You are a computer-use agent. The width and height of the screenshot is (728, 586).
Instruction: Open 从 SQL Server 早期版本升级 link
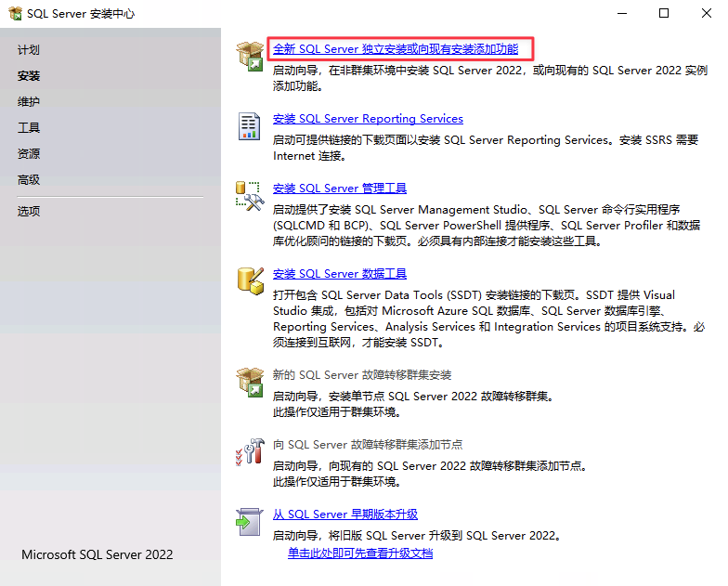click(345, 514)
